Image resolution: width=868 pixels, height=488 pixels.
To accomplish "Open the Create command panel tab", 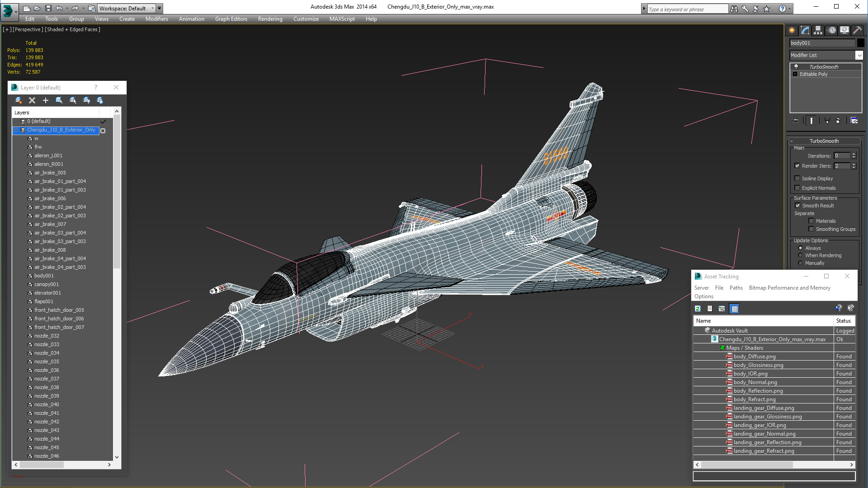I will pyautogui.click(x=792, y=30).
